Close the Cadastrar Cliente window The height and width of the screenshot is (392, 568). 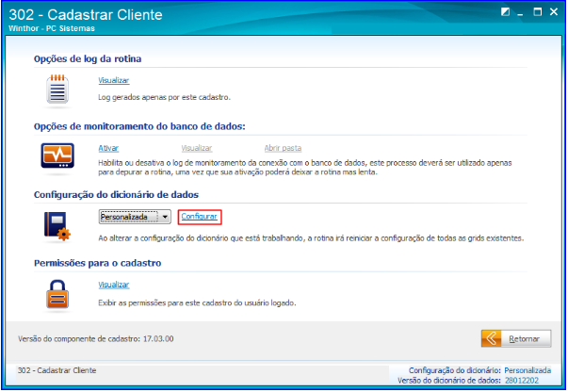(554, 12)
